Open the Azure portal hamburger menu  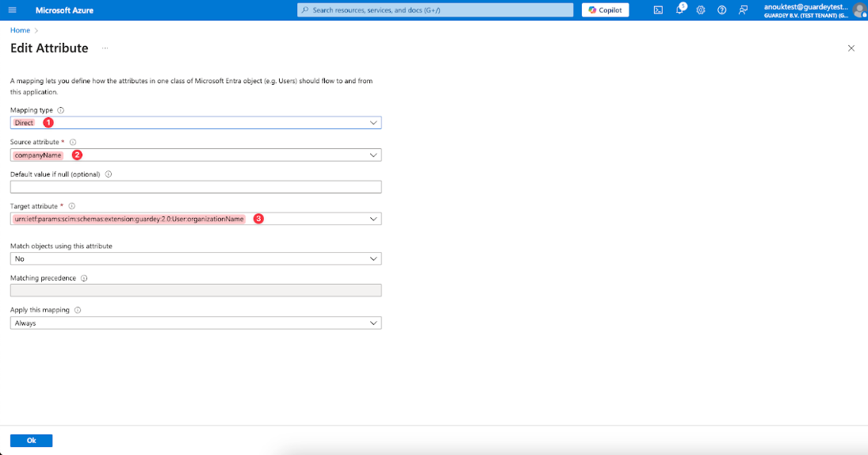11,10
